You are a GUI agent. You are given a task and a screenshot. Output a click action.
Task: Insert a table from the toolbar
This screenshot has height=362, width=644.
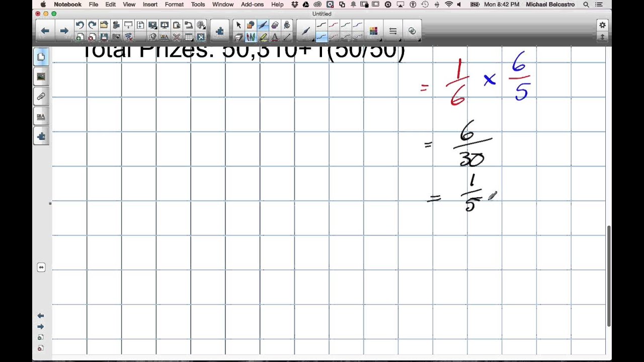[x=189, y=37]
